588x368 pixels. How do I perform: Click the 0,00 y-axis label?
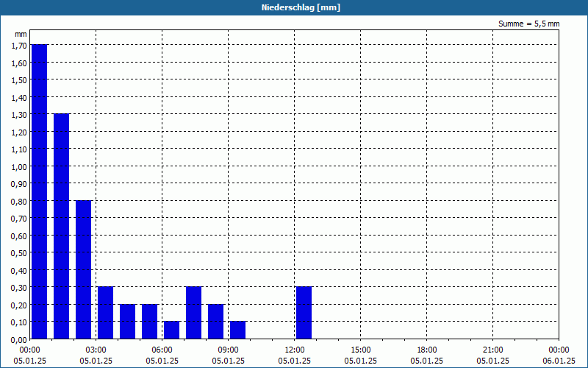point(20,340)
